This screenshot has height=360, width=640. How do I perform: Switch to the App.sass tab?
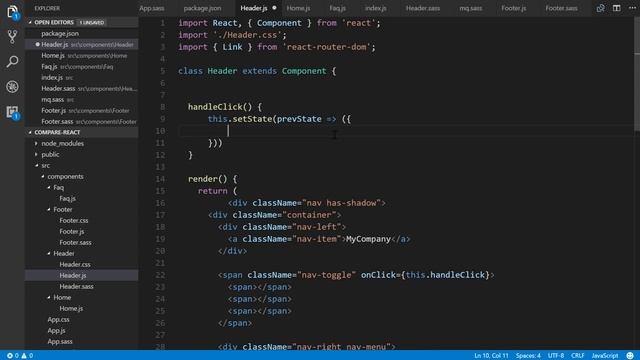coord(152,8)
